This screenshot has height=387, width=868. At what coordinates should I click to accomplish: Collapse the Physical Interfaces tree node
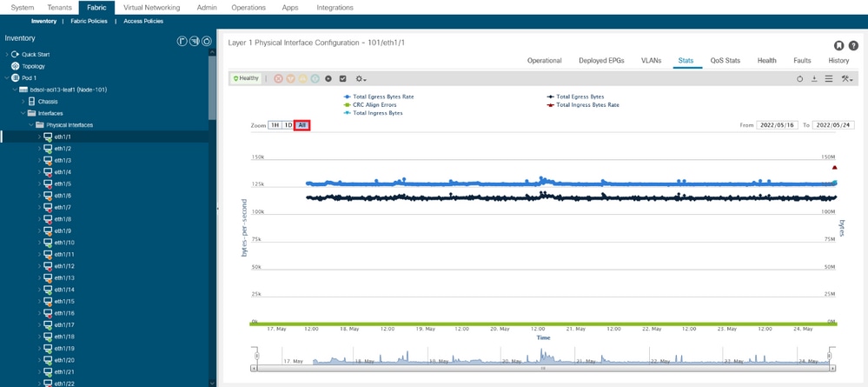pyautogui.click(x=31, y=124)
